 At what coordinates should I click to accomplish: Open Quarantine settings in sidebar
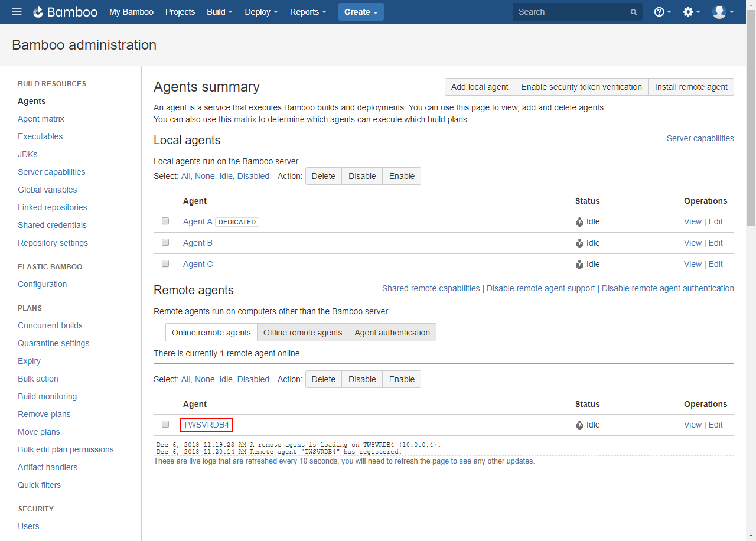[x=54, y=343]
